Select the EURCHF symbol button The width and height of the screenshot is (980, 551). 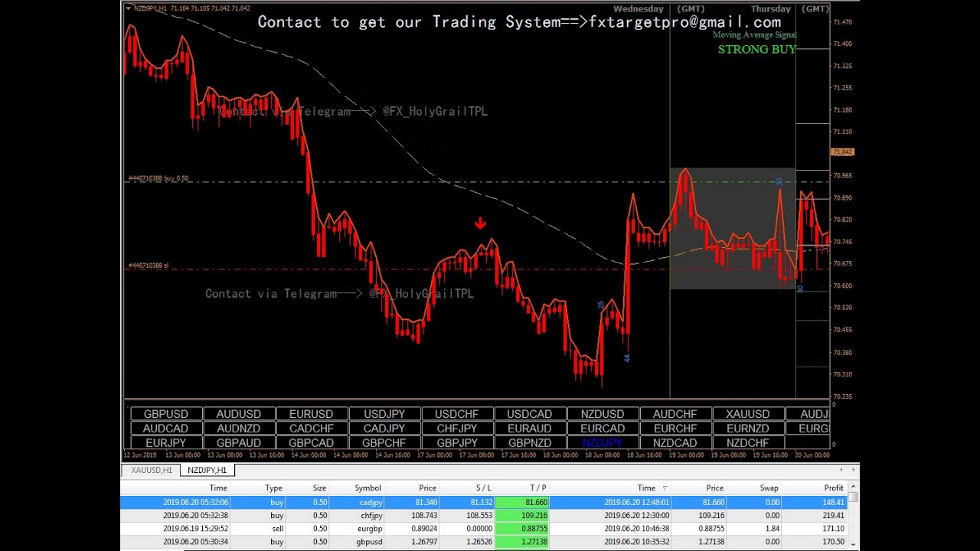675,429
